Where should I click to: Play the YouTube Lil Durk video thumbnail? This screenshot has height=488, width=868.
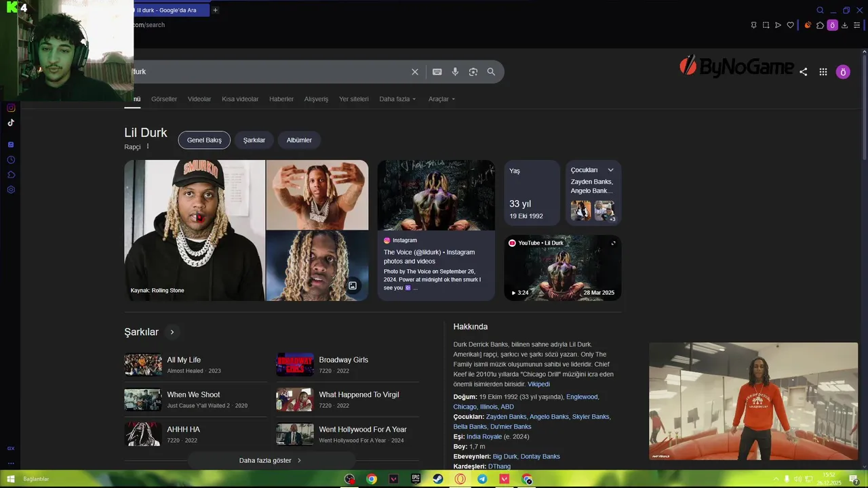point(562,268)
